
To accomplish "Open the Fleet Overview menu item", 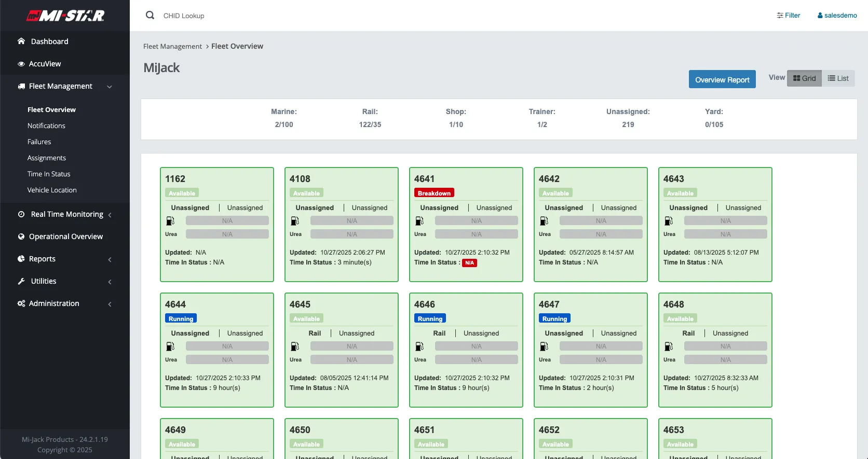I will (51, 109).
